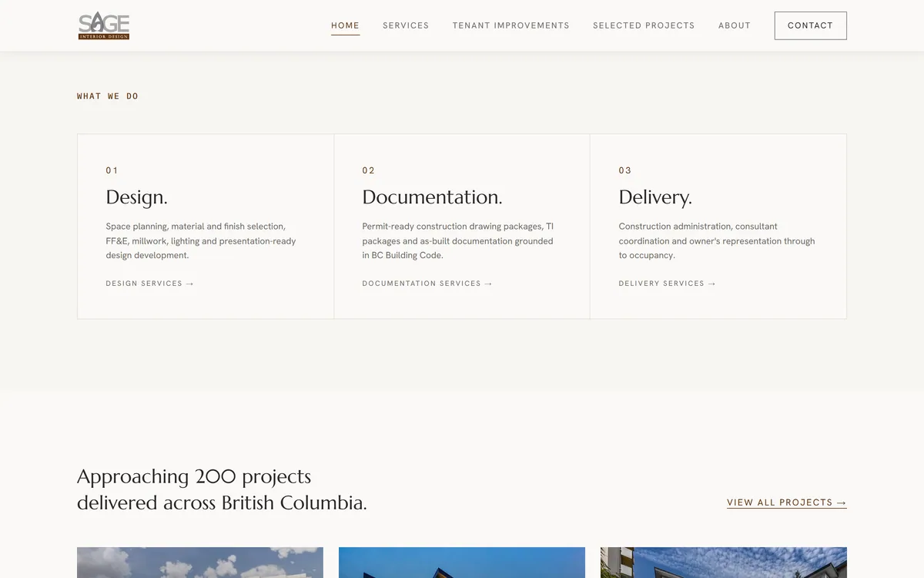924x578 pixels.
Task: Click the 'Design.' card heading
Action: [x=137, y=197]
